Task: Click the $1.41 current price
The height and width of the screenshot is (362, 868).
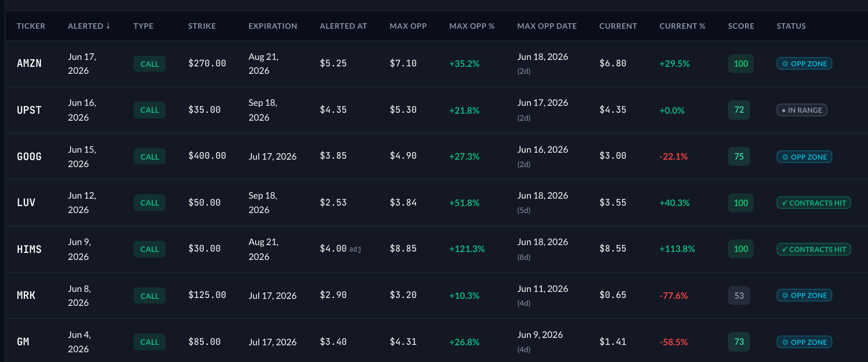Action: pyautogui.click(x=613, y=342)
